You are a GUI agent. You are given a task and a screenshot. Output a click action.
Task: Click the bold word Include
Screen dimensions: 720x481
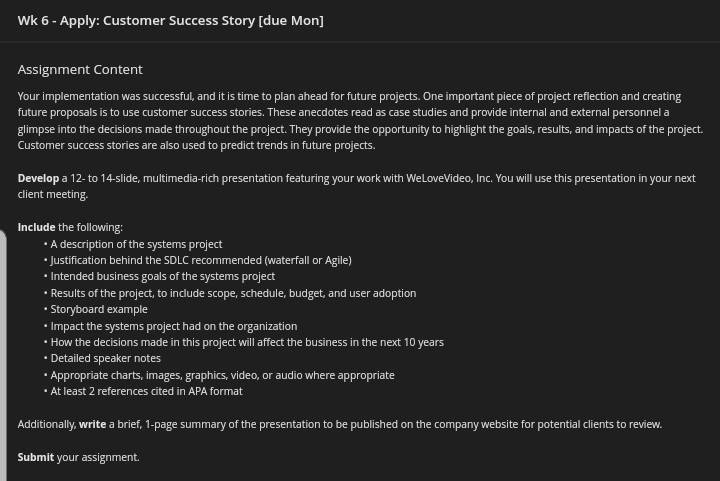click(36, 227)
